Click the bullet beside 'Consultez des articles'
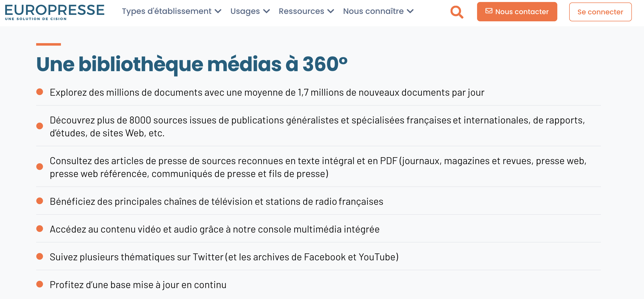This screenshot has width=644, height=299. click(39, 167)
